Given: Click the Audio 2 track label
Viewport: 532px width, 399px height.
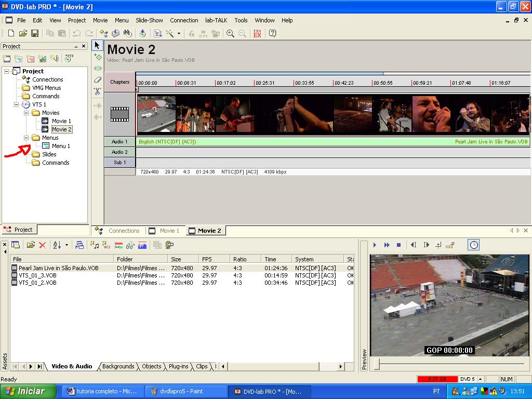Looking at the screenshot, I should pos(120,152).
